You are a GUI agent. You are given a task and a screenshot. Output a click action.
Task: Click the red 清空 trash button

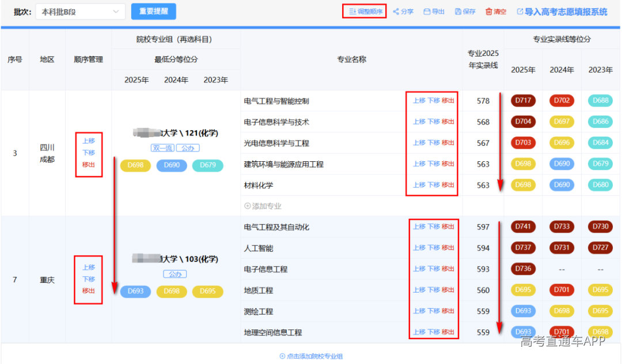[496, 12]
